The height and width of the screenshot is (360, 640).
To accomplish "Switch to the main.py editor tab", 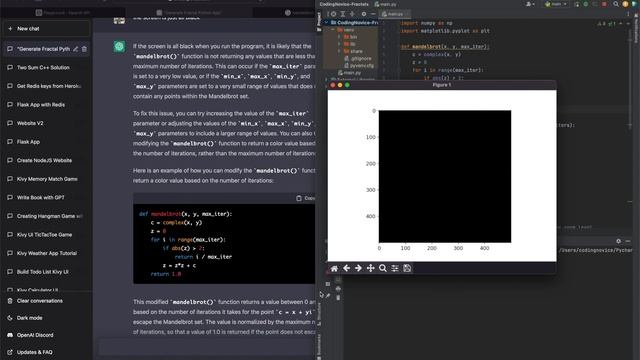I will pos(394,14).
